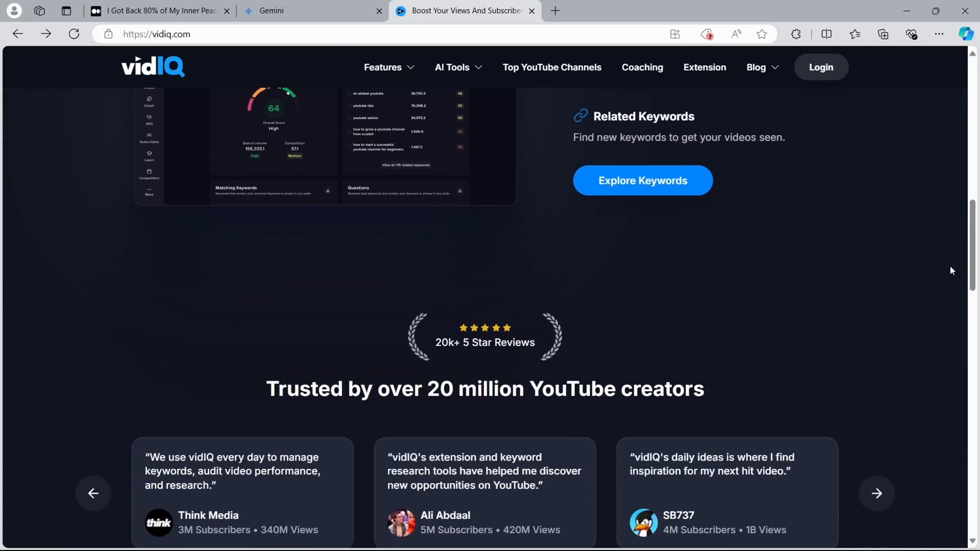Click the scrollbar down arrow
The height and width of the screenshot is (551, 980).
pyautogui.click(x=972, y=541)
